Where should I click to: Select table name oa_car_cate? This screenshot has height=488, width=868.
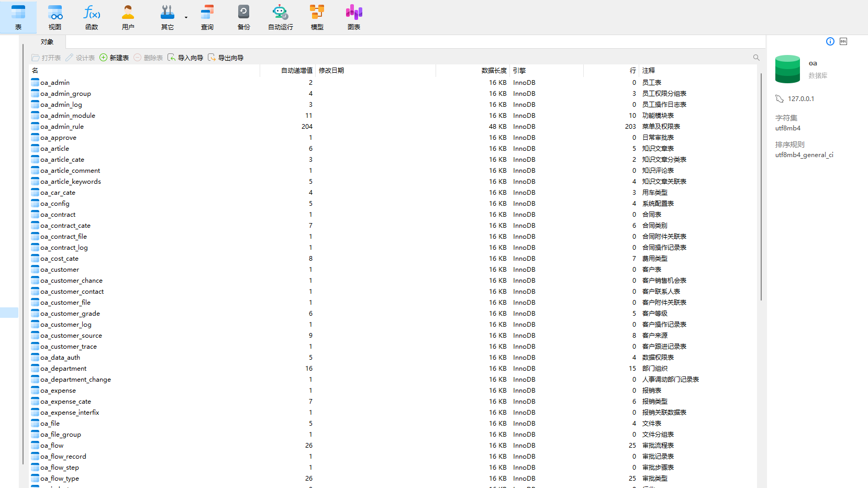tap(58, 193)
